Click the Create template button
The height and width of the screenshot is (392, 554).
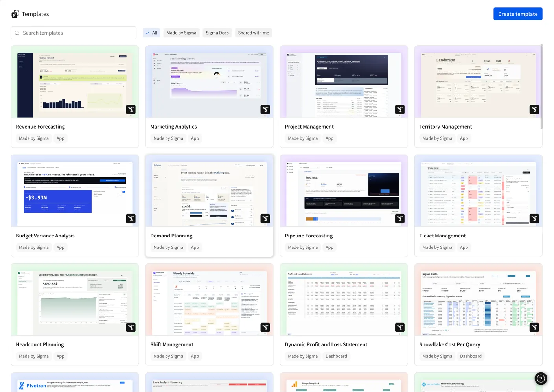pos(518,14)
